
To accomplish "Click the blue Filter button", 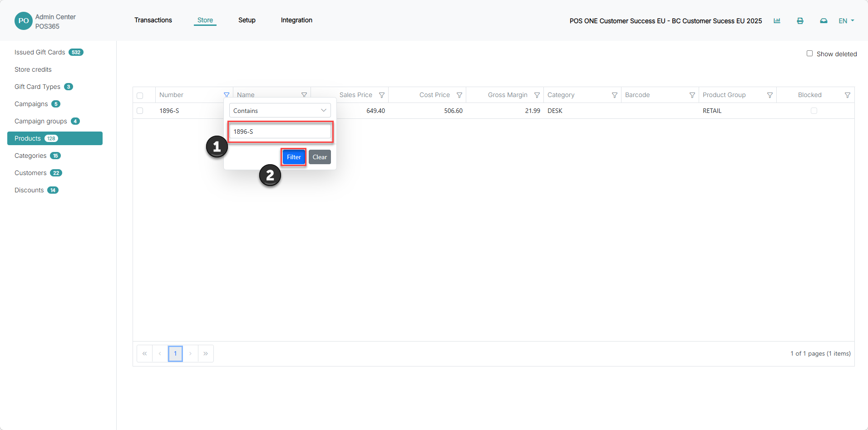I will tap(294, 157).
